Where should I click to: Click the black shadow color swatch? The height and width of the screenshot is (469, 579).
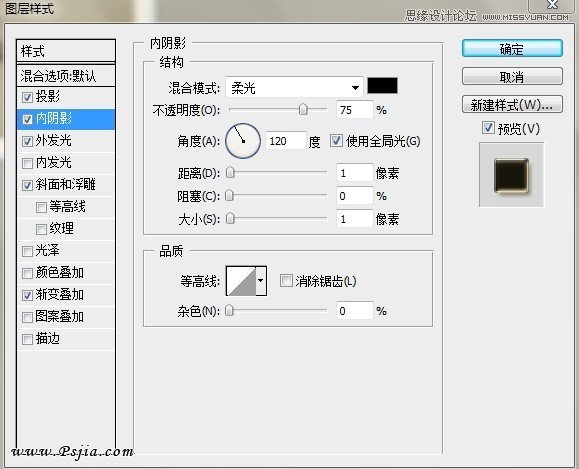coord(383,85)
